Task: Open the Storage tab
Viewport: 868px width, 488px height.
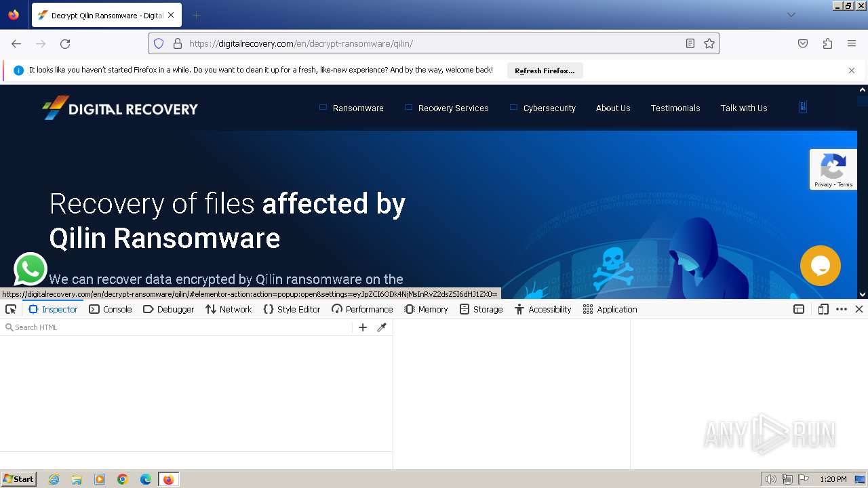Action: (481, 309)
